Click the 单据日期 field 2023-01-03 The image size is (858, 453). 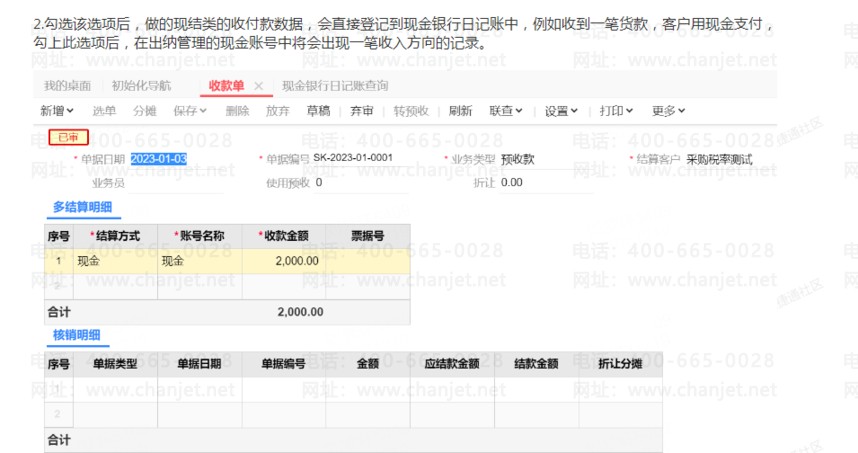pos(159,159)
